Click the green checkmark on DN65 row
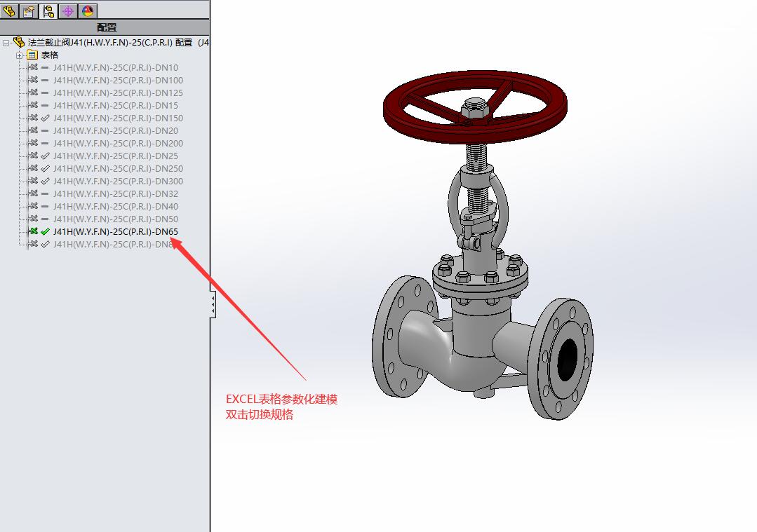The width and height of the screenshot is (757, 532). [45, 231]
